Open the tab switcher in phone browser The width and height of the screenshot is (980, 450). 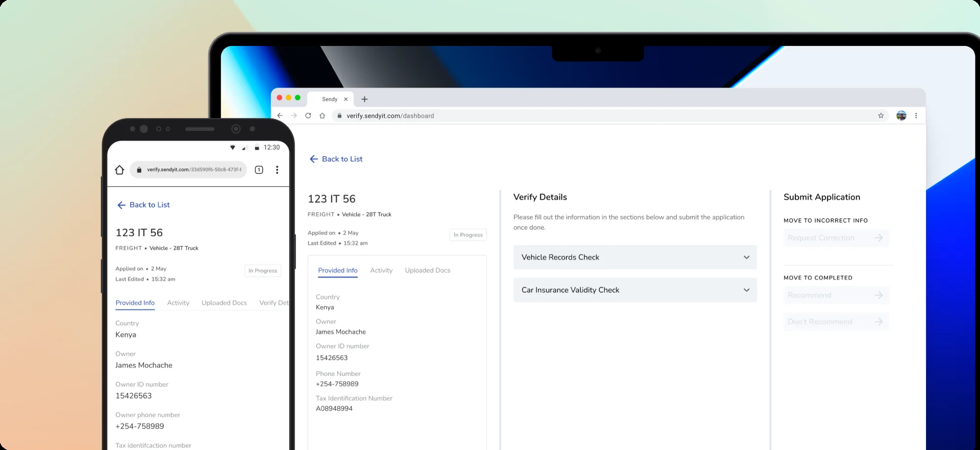click(259, 170)
